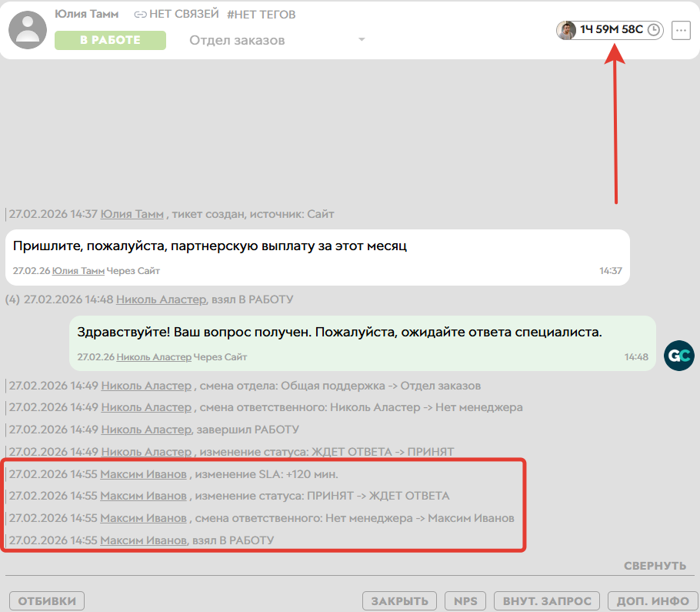The width and height of the screenshot is (700, 612).
Task: Open Юлия Тамм's gray profile avatar
Action: pos(28,30)
